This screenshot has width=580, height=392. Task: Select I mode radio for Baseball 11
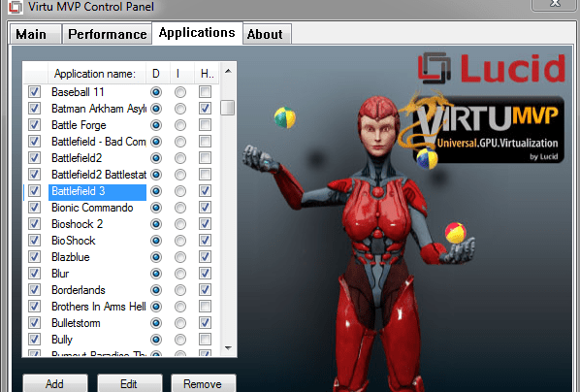pos(180,92)
